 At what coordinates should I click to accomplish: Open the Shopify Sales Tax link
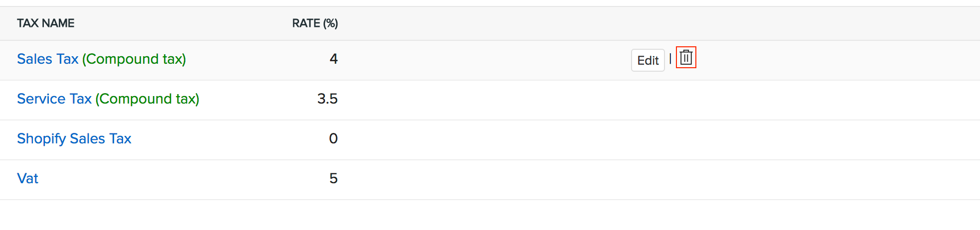coord(74,139)
